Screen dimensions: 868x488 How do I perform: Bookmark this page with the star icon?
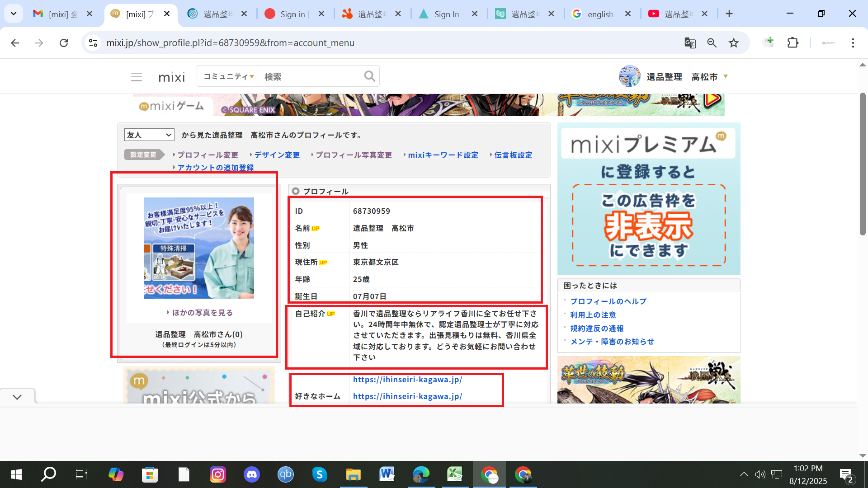[x=733, y=43]
